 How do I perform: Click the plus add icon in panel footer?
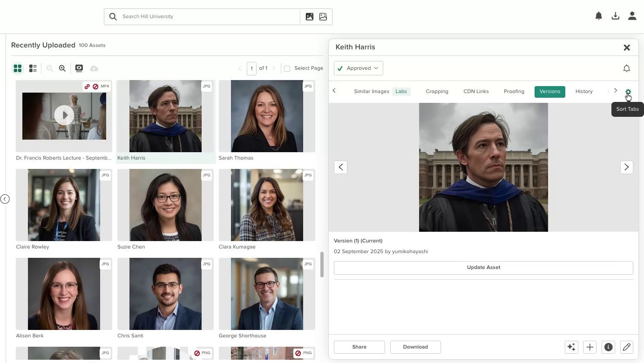click(x=590, y=347)
